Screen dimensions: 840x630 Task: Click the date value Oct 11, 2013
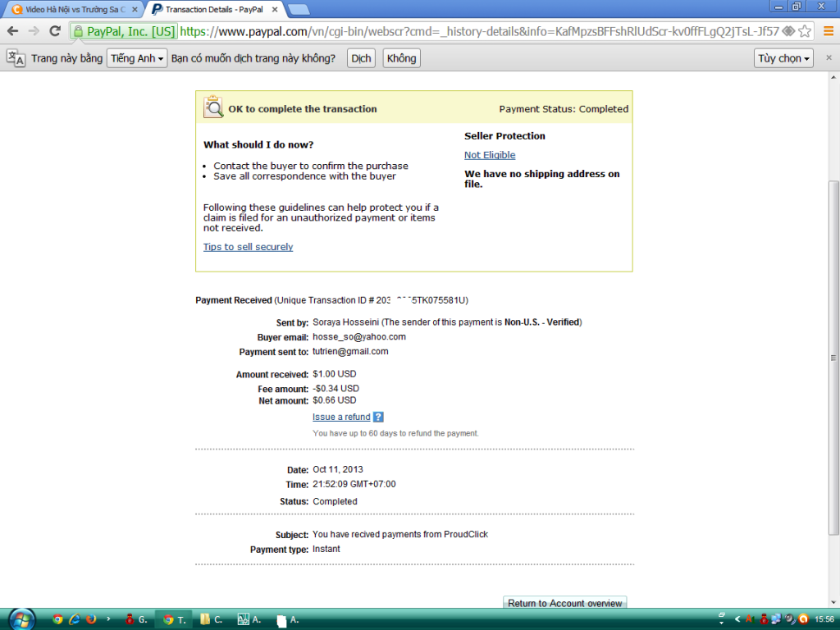click(x=338, y=469)
